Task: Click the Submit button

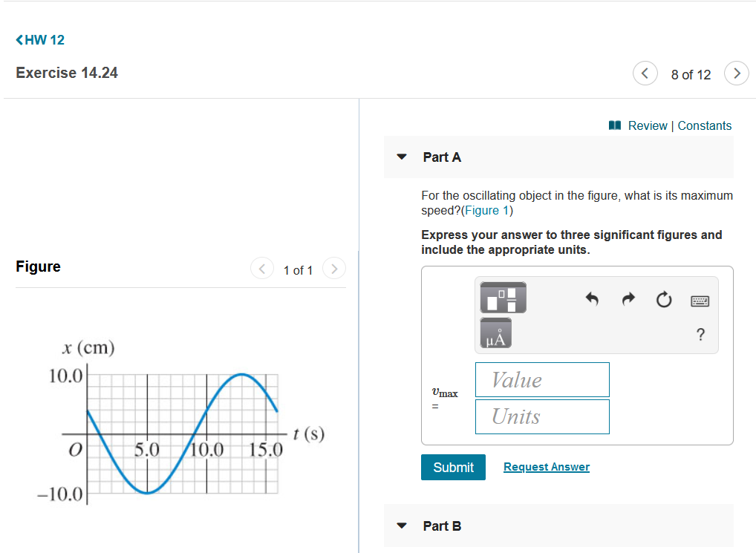Action: (453, 467)
